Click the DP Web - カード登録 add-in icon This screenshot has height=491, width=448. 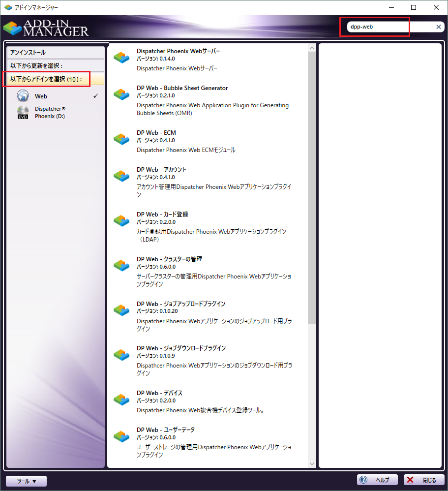pyautogui.click(x=121, y=221)
